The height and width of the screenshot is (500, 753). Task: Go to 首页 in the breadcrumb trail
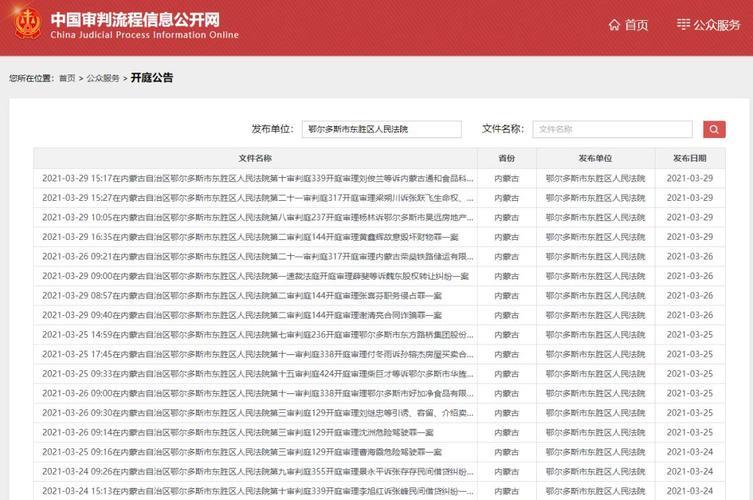pos(67,78)
